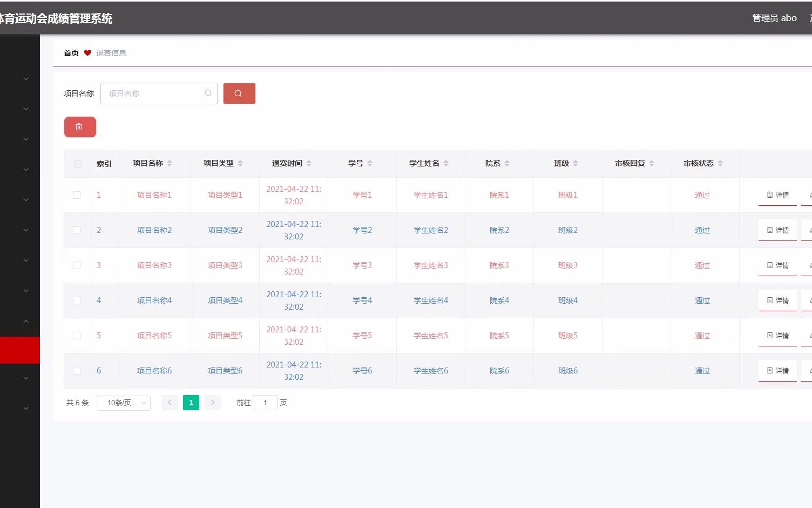812x508 pixels.
Task: Sort the table by 项目名称 column
Action: click(x=170, y=163)
